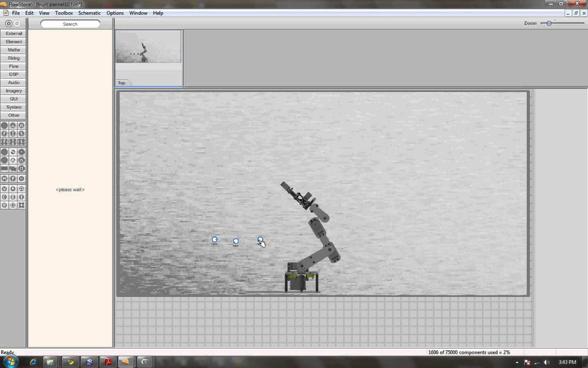Open Chrome from the taskbar
Screen dimensions: 588x368
pos(70,362)
